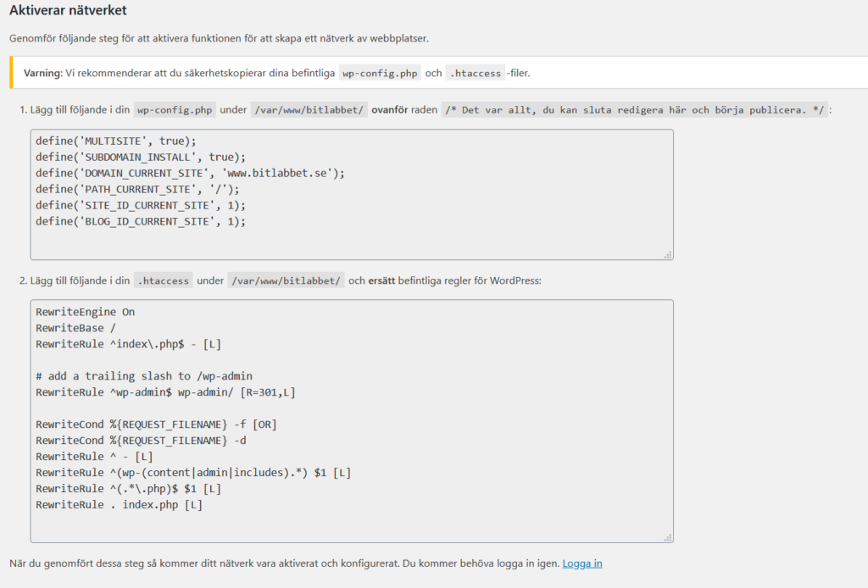Click the 'Genomför följande steg' intro sentence
This screenshot has width=868, height=588.
[220, 38]
